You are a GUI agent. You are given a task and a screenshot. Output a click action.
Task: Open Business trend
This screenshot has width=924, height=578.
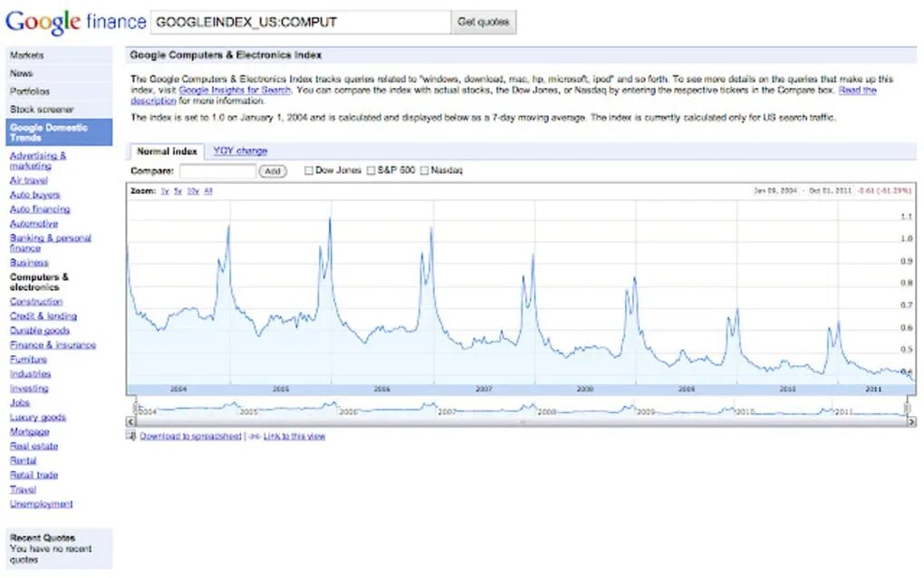29,263
